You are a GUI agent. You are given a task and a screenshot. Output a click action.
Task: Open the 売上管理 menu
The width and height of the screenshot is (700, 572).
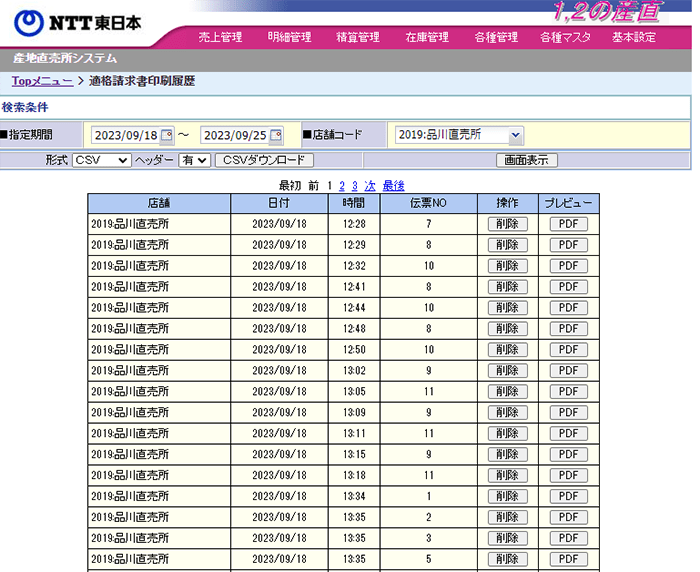click(x=220, y=38)
